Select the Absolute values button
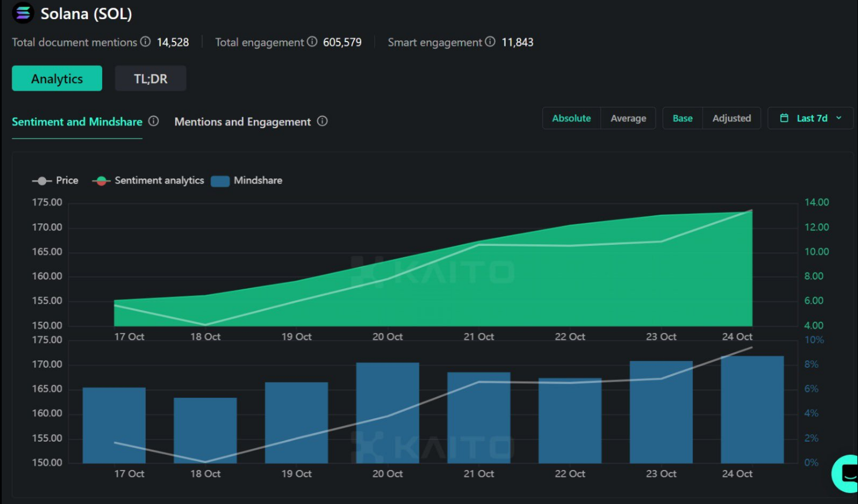Screen dimensions: 858x504 [571, 118]
